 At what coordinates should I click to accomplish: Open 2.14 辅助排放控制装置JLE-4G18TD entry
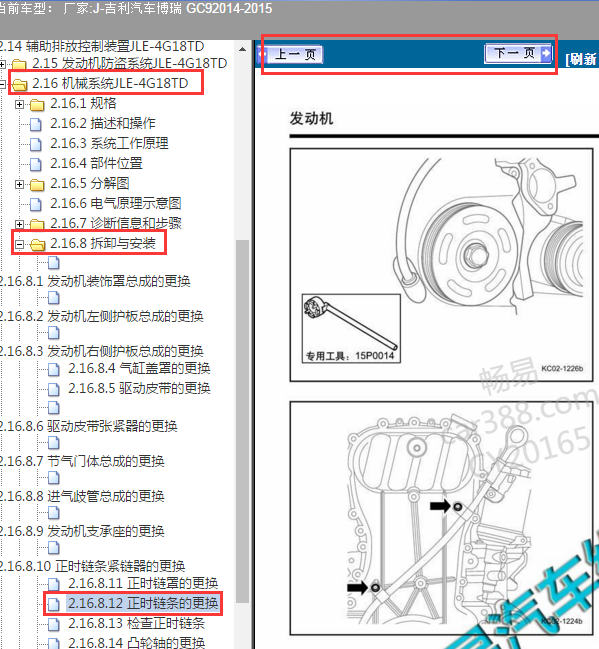[102, 46]
